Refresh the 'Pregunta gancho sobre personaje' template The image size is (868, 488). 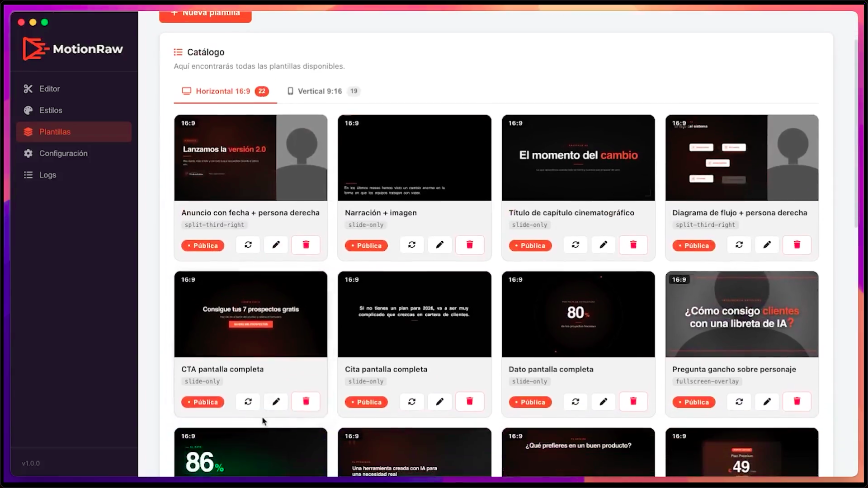tap(739, 401)
